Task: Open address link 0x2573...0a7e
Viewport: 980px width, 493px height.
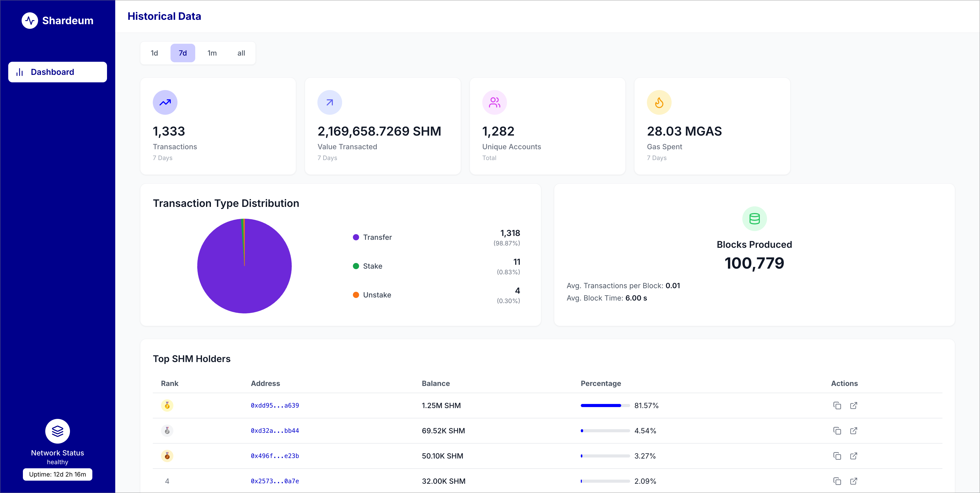Action: 275,481
